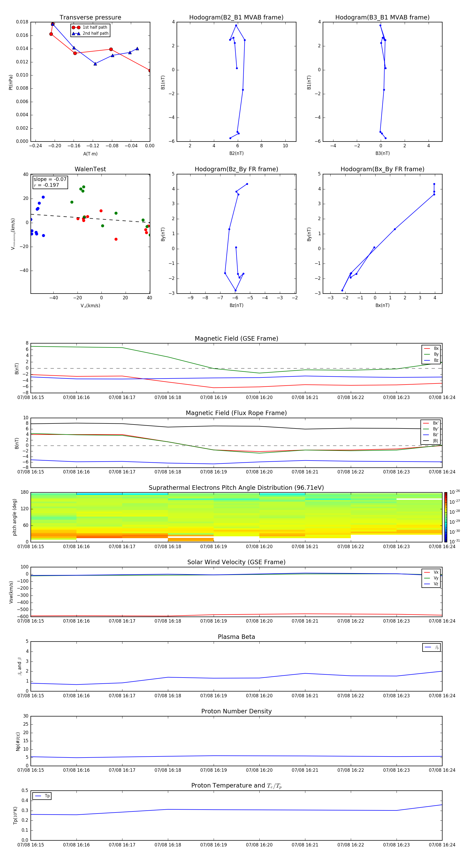Click '07/08 16:24' tick under temperature plot

[442, 845]
